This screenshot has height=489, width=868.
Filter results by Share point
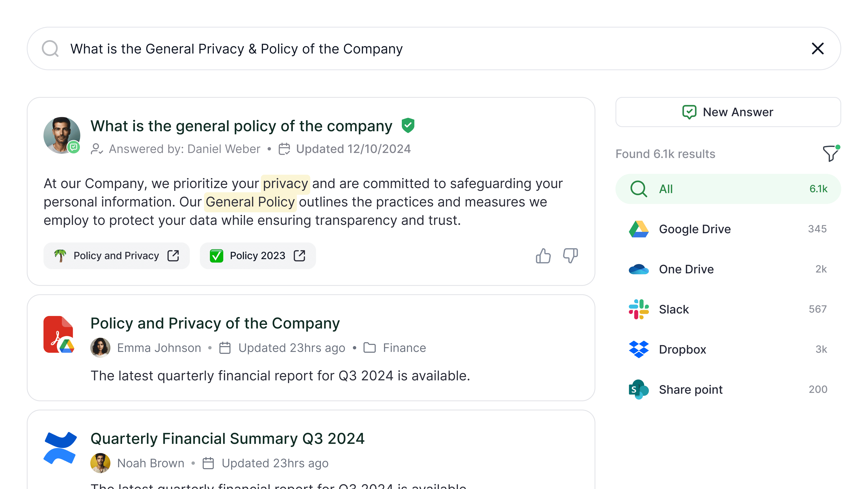coord(728,389)
